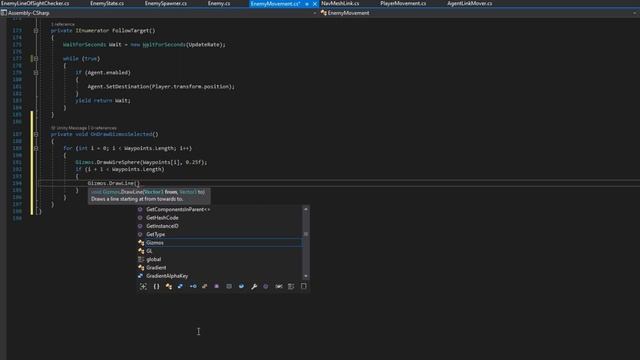This screenshot has height=360, width=640.
Task: Switch to AgentLinkMover.cs tab
Action: pos(470,4)
